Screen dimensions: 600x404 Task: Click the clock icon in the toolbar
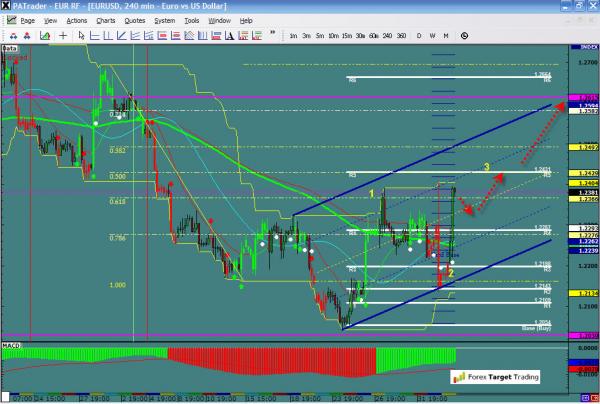(x=464, y=36)
